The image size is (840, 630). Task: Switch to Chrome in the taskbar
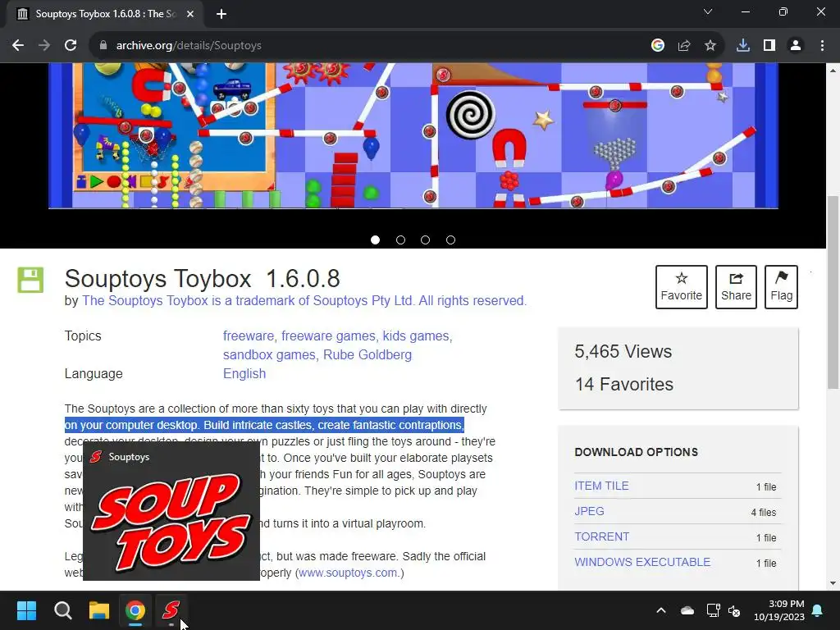(x=135, y=610)
